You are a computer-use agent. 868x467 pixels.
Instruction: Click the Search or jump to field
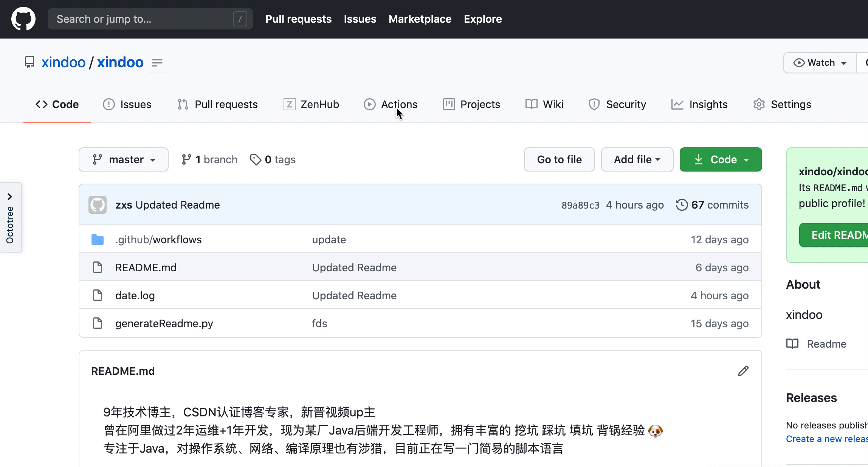coord(150,19)
